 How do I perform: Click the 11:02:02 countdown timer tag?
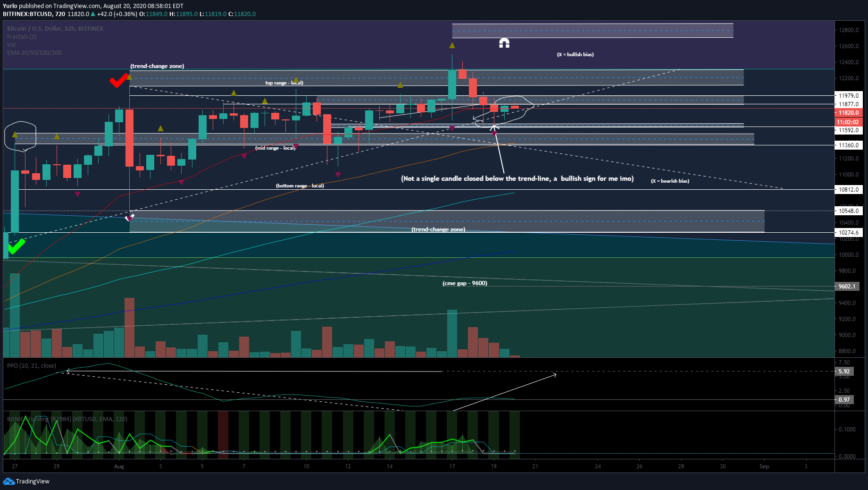[849, 122]
